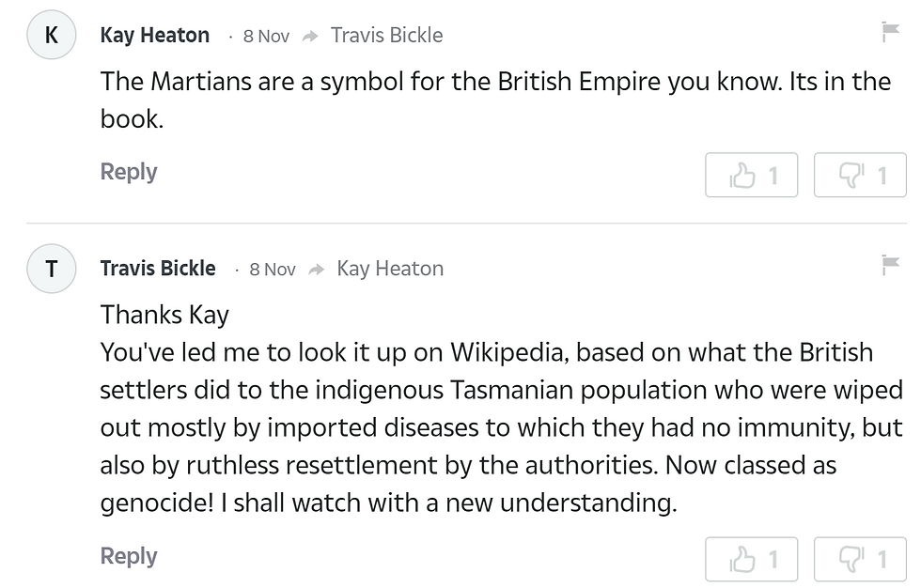Viewport: 921px width, 588px height.
Task: Select the text 'Thanks Kay' in the reply
Action: [x=164, y=315]
